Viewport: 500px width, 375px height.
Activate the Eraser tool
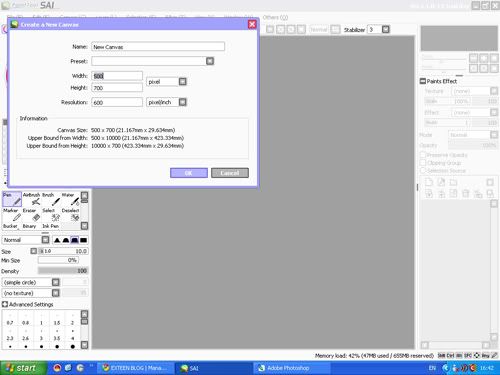tap(32, 215)
